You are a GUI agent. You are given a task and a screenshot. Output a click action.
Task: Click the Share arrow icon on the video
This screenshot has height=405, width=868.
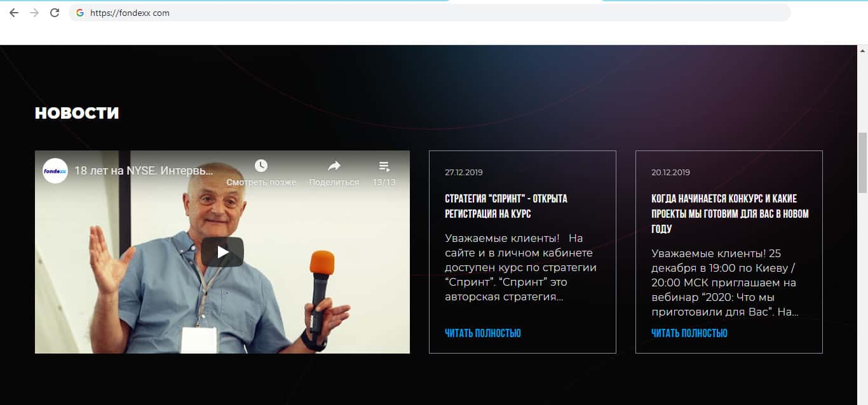(334, 166)
